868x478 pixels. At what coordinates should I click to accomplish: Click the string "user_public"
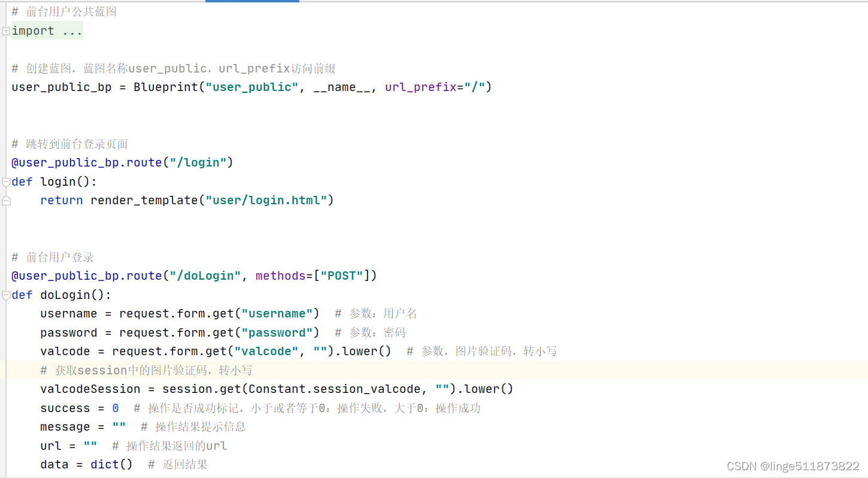[x=252, y=87]
